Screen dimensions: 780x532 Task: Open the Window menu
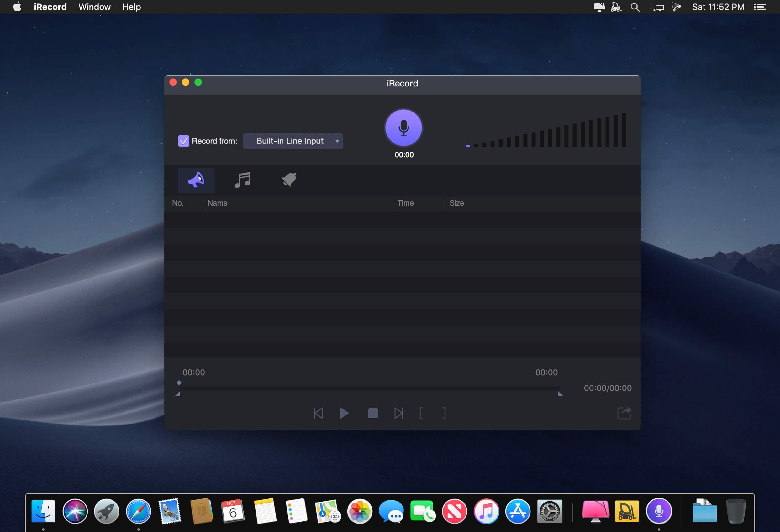(x=94, y=7)
